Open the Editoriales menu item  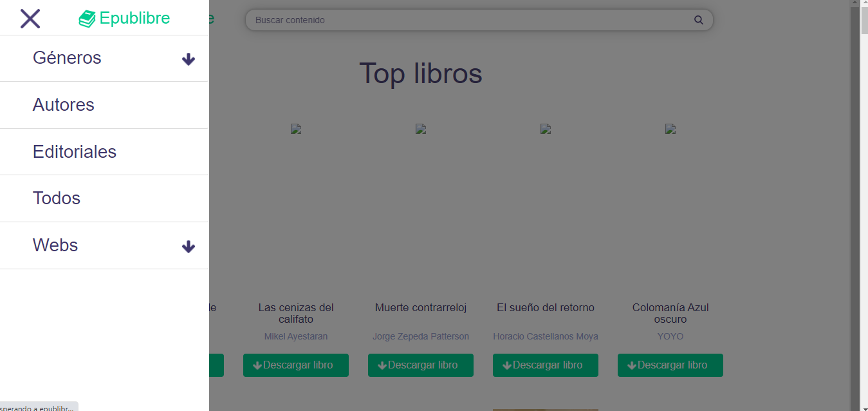click(x=75, y=152)
